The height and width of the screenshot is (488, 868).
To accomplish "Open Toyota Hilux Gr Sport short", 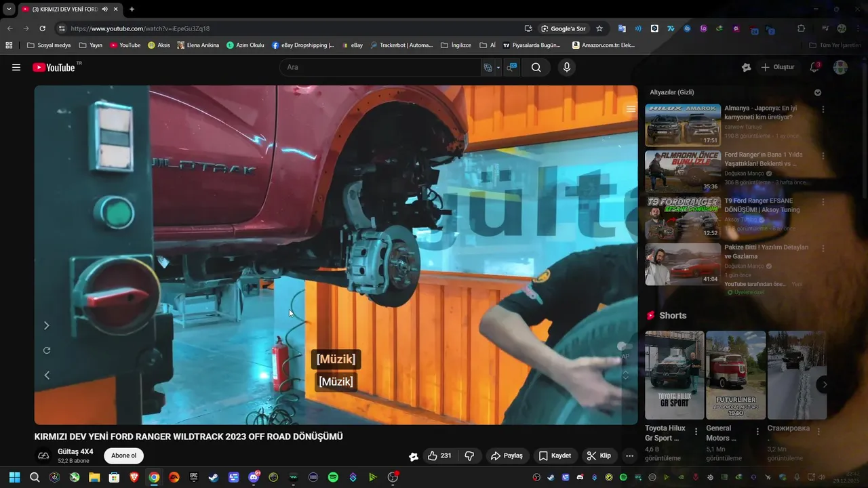I will tap(674, 375).
